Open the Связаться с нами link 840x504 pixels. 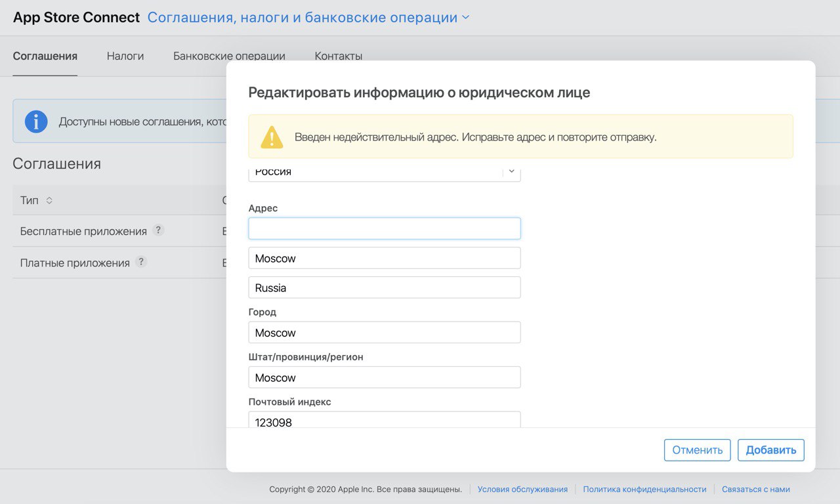tap(756, 489)
